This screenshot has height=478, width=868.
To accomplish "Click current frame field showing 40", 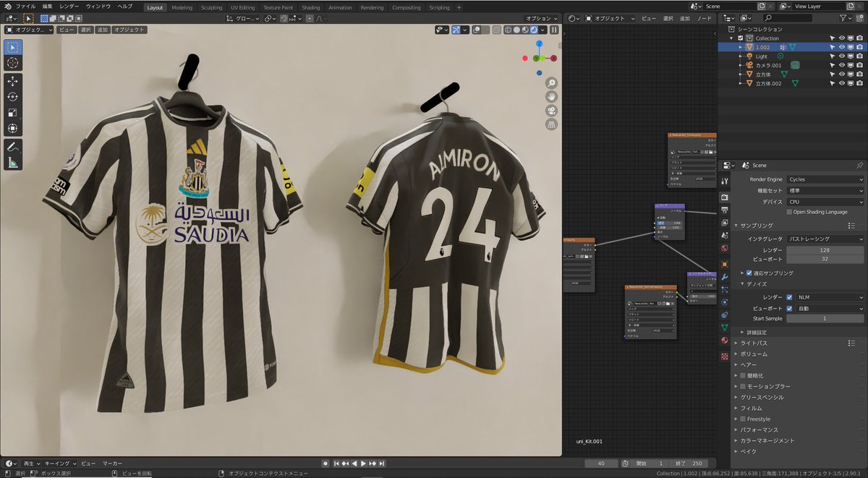I will coord(602,464).
